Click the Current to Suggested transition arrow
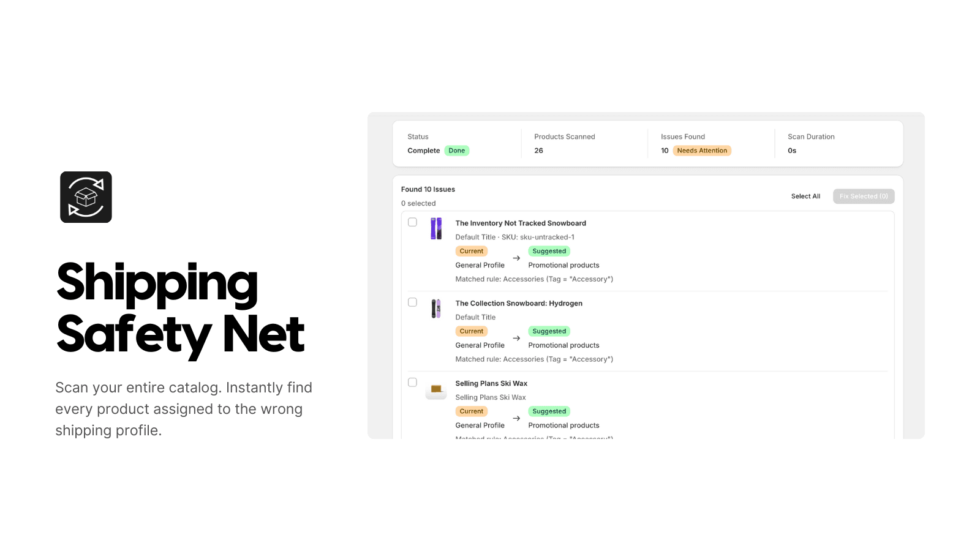Screen dimensions: 980x551 [x=516, y=258]
